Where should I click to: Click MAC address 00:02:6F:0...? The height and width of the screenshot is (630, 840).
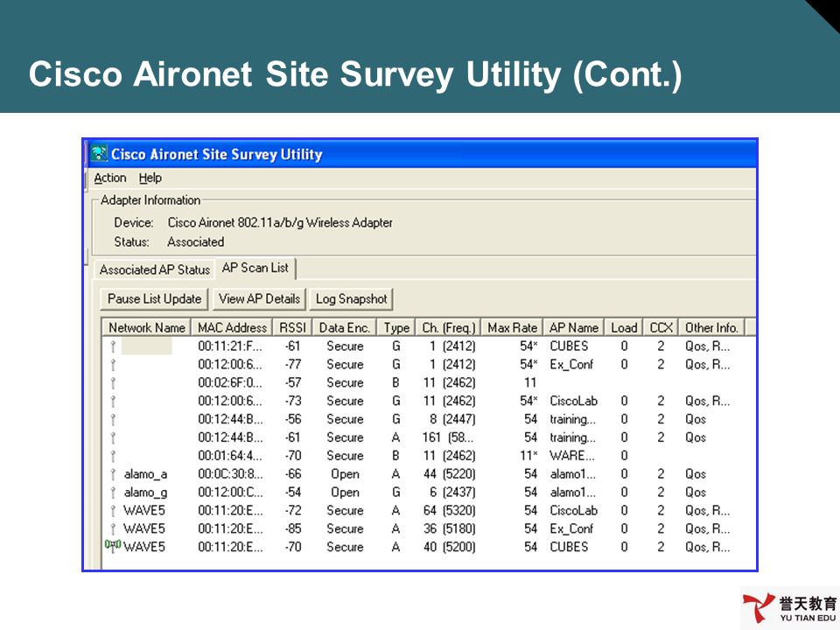(230, 383)
